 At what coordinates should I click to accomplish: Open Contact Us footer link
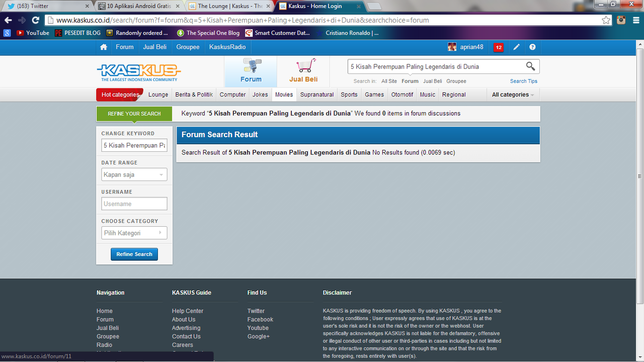[x=186, y=337]
